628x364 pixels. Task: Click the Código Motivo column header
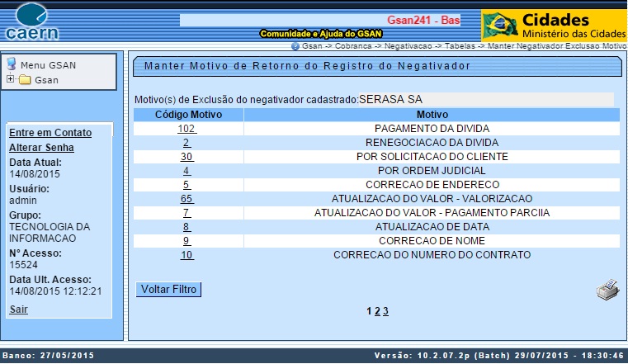point(188,115)
